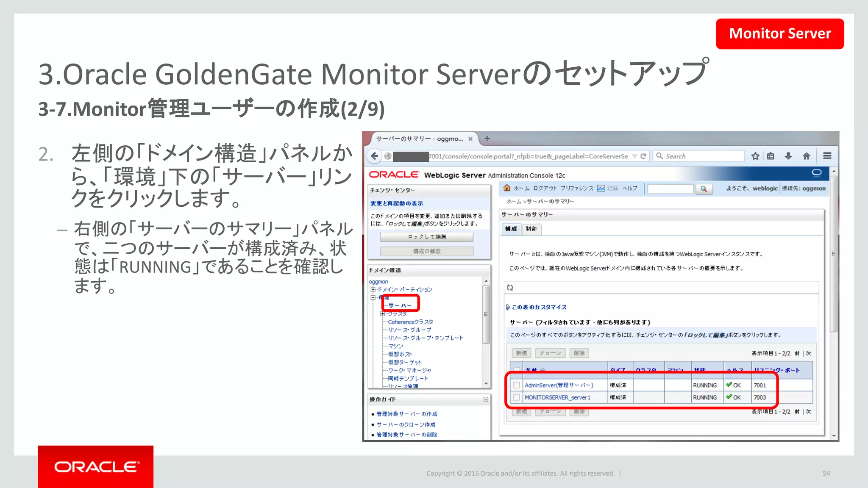This screenshot has width=868, height=488.
Task: Select Coherenceクラスタ in domain tree
Action: coord(410,322)
